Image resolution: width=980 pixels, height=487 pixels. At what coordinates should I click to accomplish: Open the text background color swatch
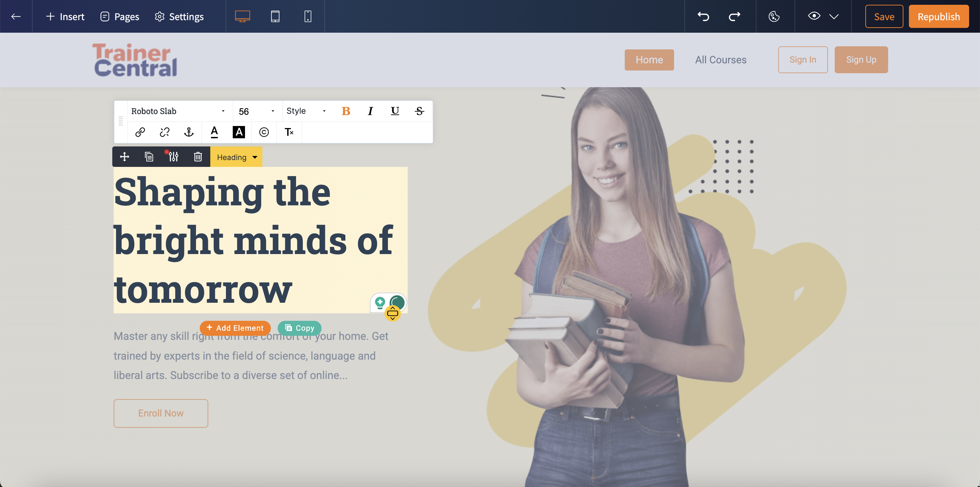239,132
